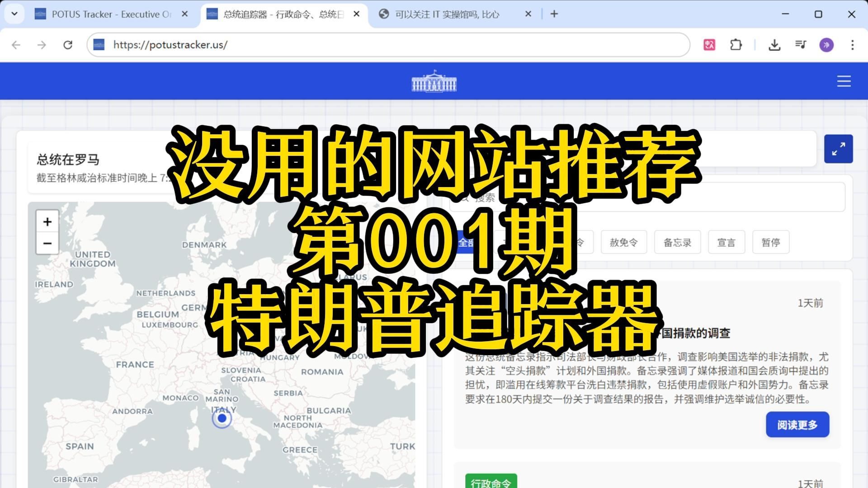Minimize the browser window
This screenshot has width=868, height=488.
[x=785, y=14]
